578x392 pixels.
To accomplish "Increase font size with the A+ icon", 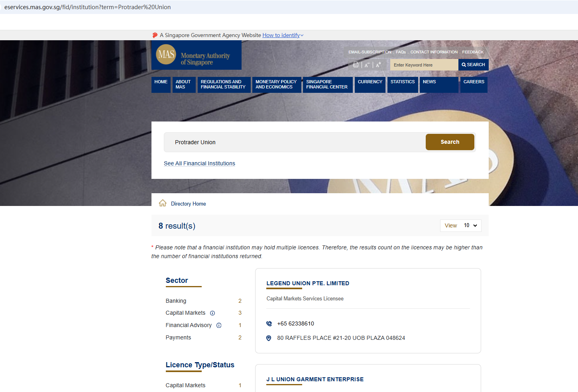I will 378,65.
